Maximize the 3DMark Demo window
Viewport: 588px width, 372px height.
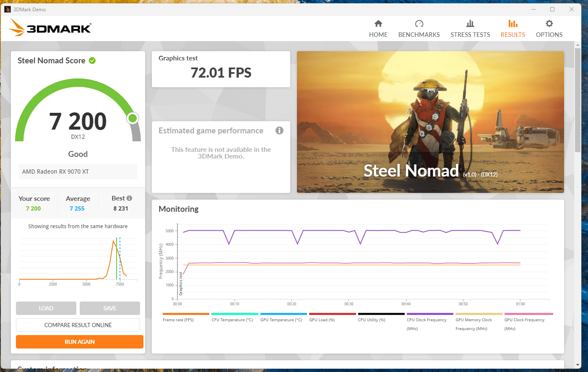click(x=552, y=9)
